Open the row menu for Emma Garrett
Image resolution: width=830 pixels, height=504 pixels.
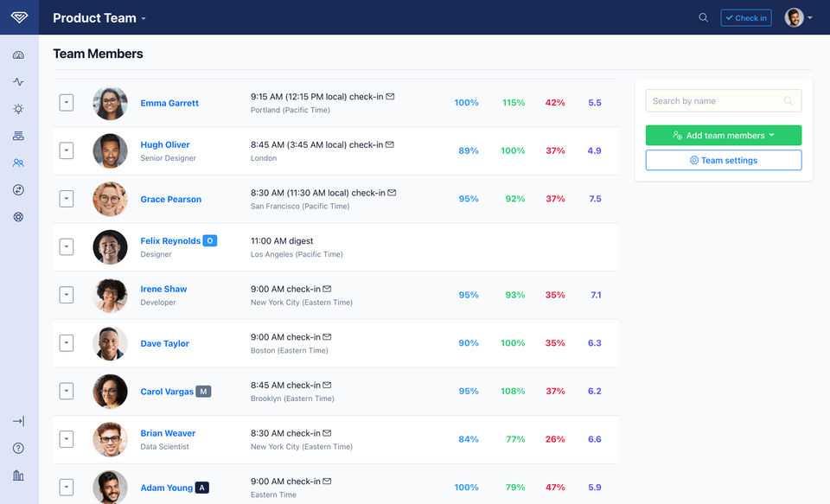(67, 103)
